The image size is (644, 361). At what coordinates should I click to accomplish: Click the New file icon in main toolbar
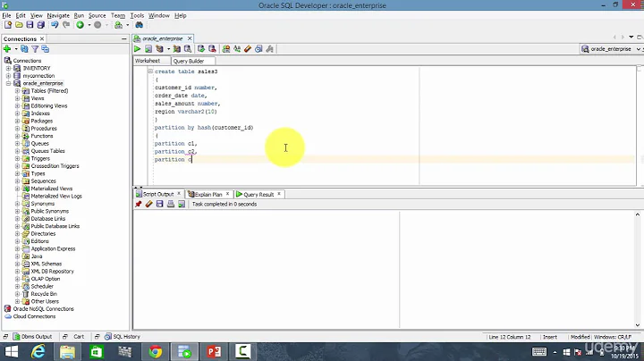[x=8, y=25]
